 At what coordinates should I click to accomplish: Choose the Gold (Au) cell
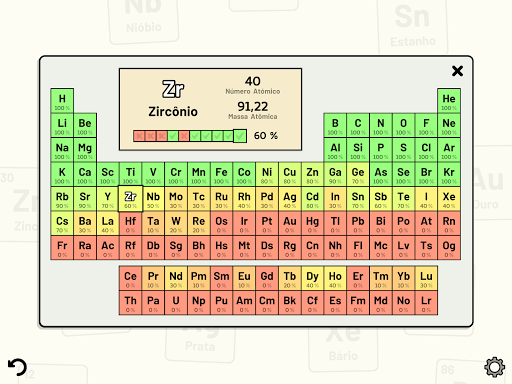[x=290, y=223]
